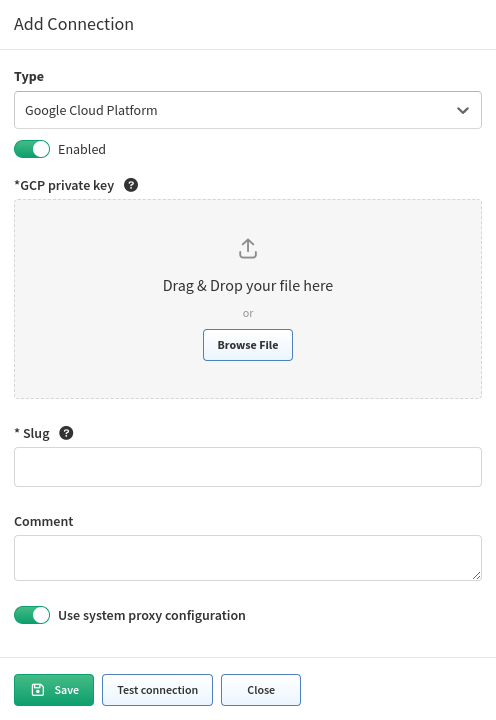Viewport: 496px width, 720px height.
Task: Click inside the Comment text area
Action: coord(248,558)
